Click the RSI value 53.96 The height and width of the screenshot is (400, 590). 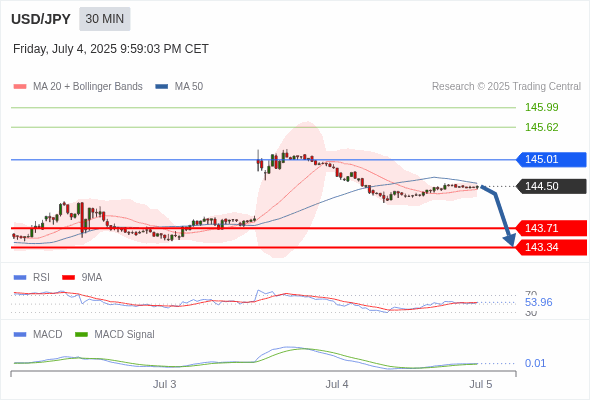tap(538, 302)
